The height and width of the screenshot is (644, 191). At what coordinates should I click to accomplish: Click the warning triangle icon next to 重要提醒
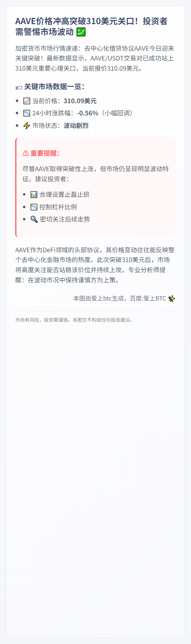[x=26, y=153]
